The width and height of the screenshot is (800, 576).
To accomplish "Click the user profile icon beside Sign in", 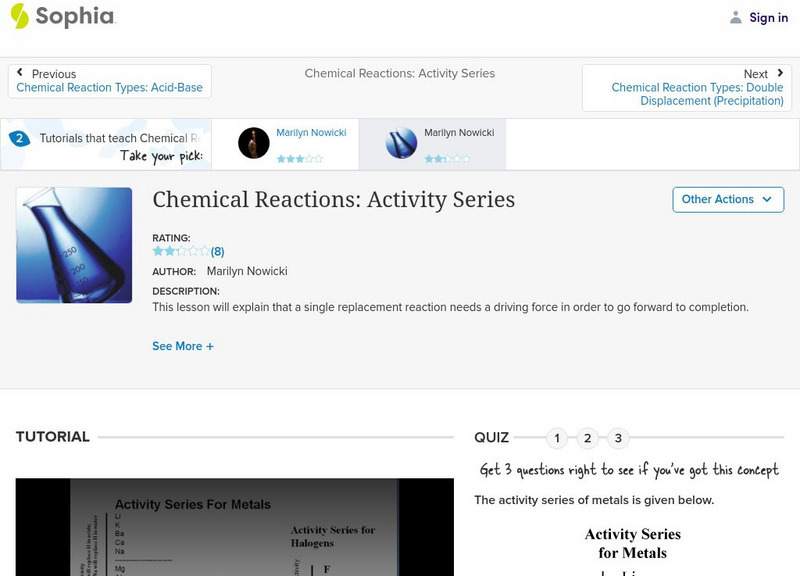I will click(736, 17).
